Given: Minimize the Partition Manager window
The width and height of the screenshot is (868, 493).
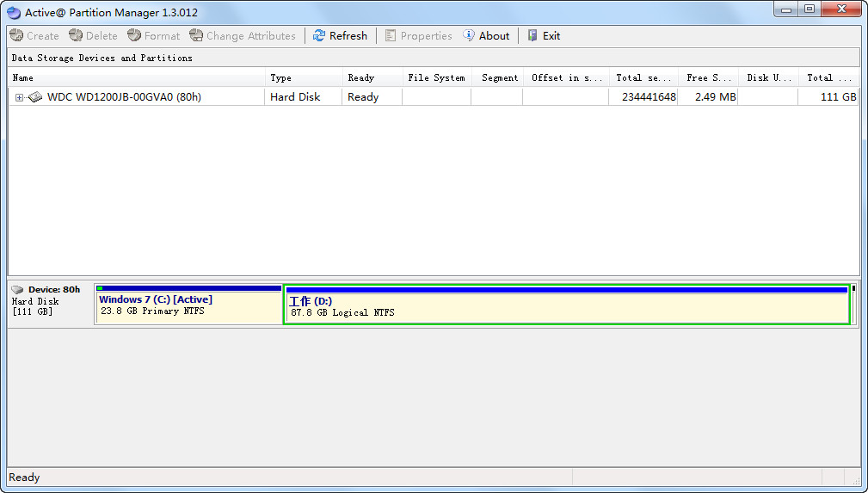Looking at the screenshot, I should coord(785,9).
